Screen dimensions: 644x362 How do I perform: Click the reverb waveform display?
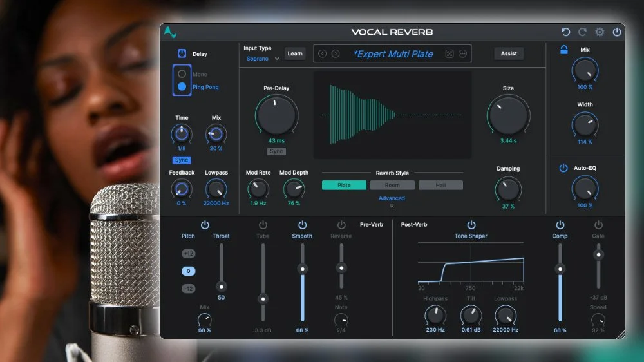point(392,115)
